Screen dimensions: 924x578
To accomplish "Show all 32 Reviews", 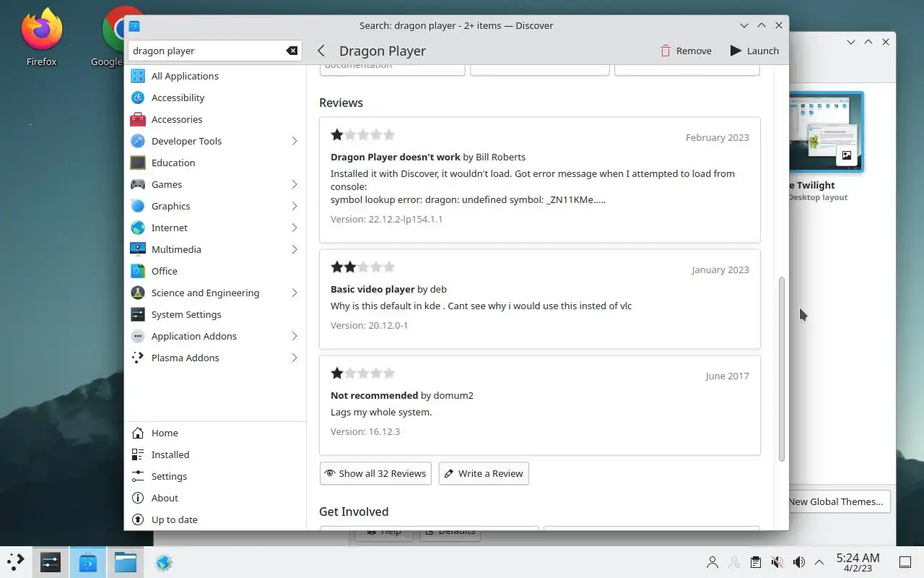I will [375, 473].
